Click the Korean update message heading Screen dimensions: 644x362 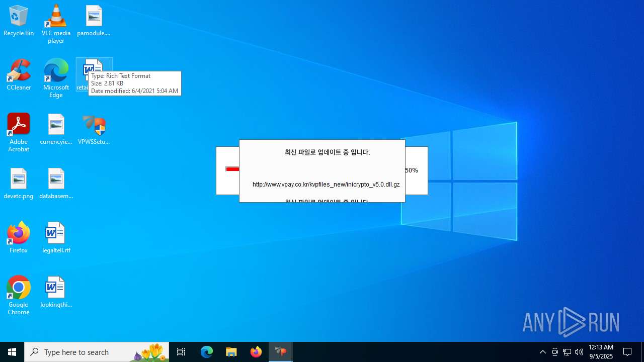click(x=328, y=152)
